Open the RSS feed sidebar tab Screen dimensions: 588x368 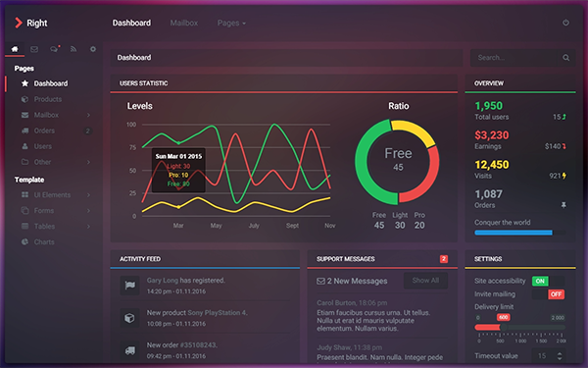click(x=73, y=49)
